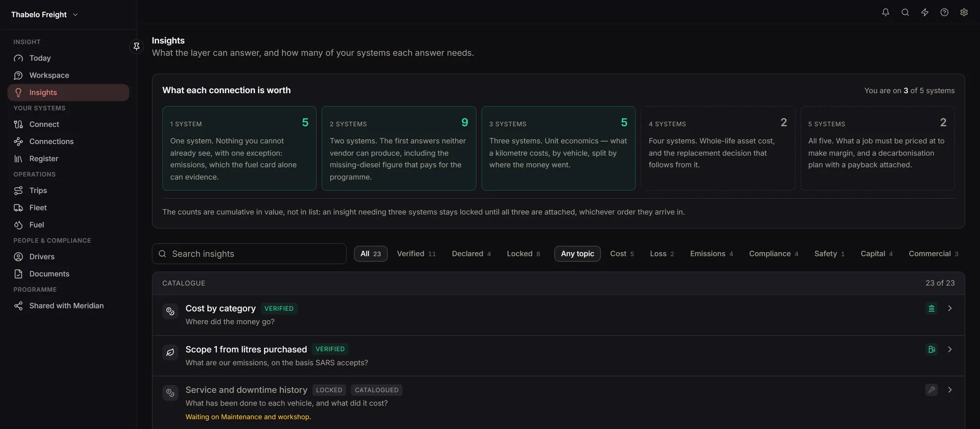Click the coins icon beside Cost by category
The width and height of the screenshot is (980, 429).
point(170,311)
